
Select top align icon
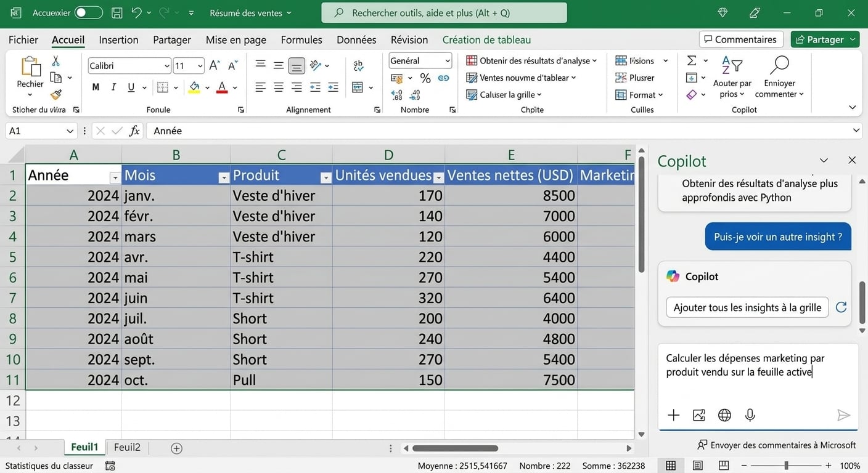261,65
